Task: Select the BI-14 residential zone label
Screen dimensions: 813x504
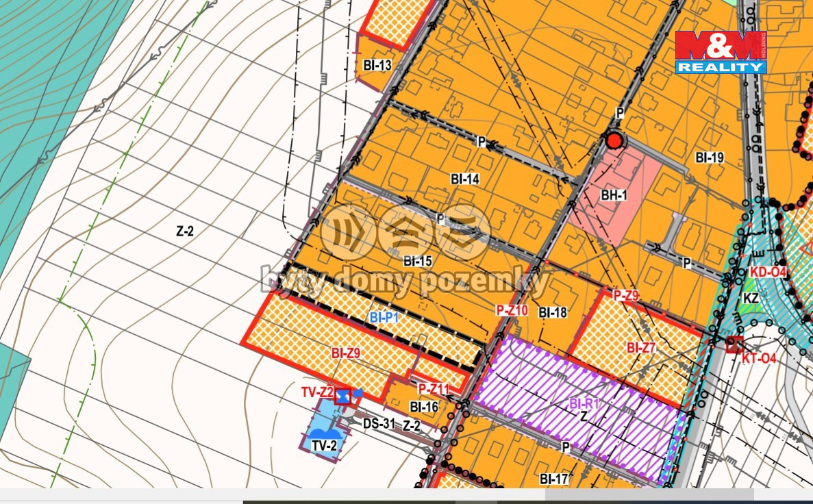Action: (x=464, y=179)
